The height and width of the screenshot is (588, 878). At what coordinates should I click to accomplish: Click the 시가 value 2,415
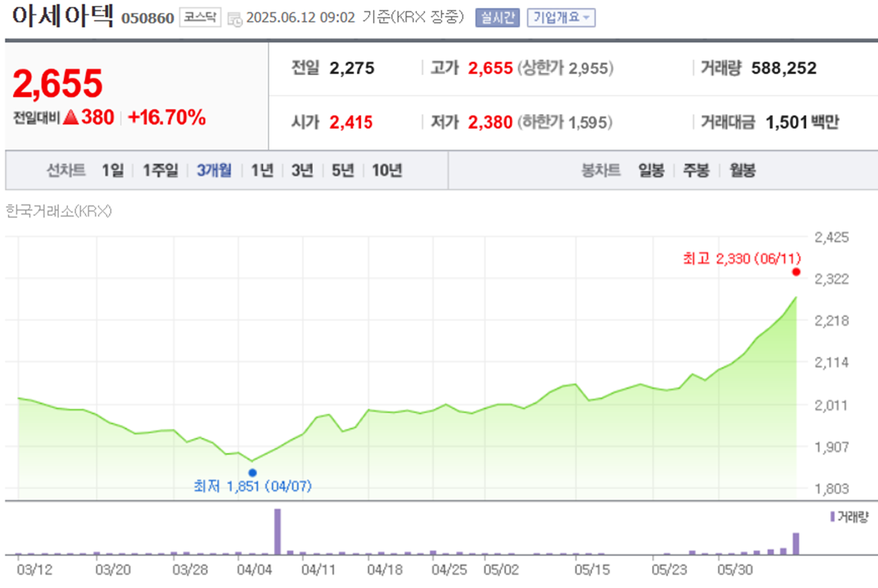click(351, 122)
